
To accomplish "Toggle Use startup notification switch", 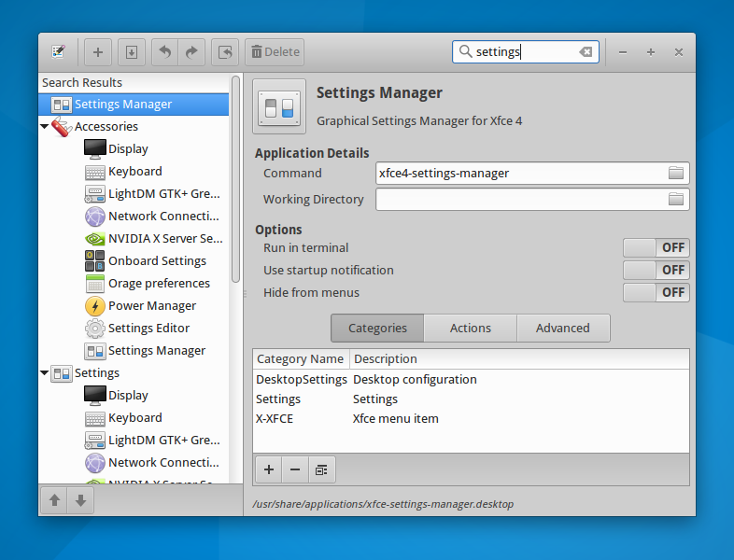I will click(656, 271).
